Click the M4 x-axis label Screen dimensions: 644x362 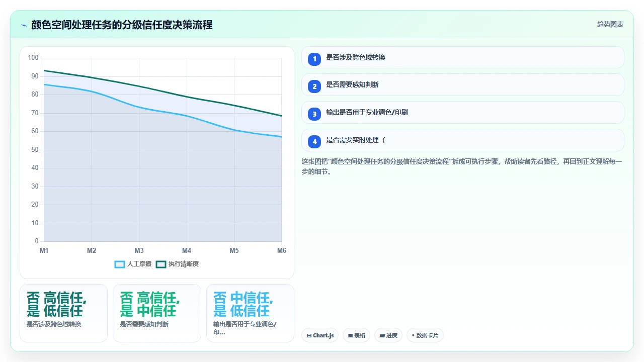[x=187, y=250]
